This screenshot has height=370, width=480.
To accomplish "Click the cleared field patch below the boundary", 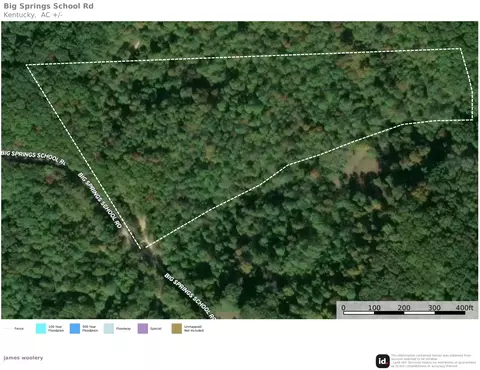I will click(x=361, y=161).
